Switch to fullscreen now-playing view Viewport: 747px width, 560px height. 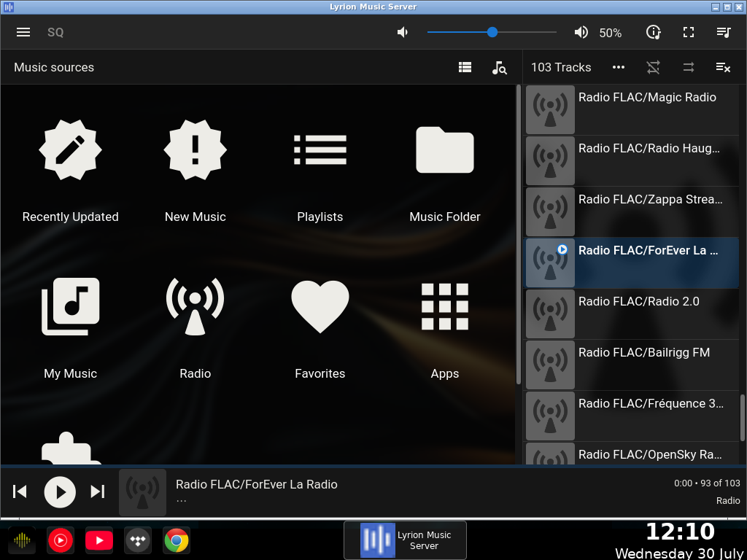(x=689, y=32)
